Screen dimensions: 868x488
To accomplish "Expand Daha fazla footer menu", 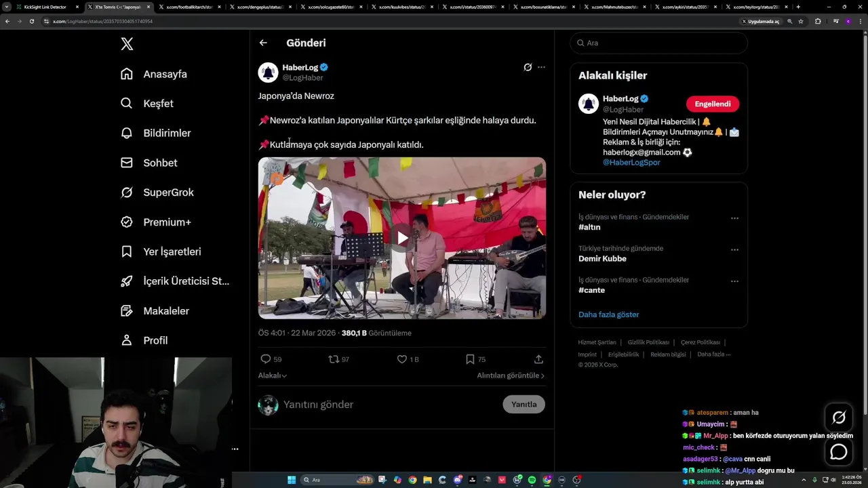I will pyautogui.click(x=713, y=354).
